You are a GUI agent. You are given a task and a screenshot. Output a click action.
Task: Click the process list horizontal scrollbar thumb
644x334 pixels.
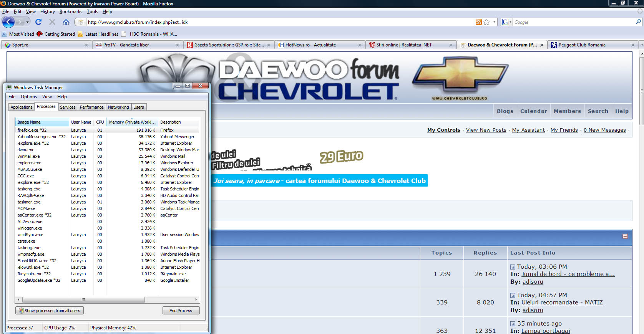pos(83,299)
